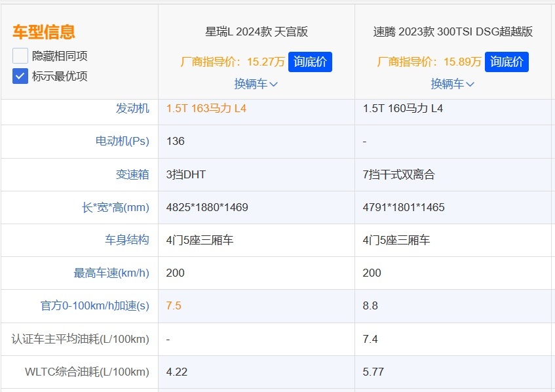Click the 官方0-100km/h加速(s) row label
The height and width of the screenshot is (392, 555).
tap(95, 306)
